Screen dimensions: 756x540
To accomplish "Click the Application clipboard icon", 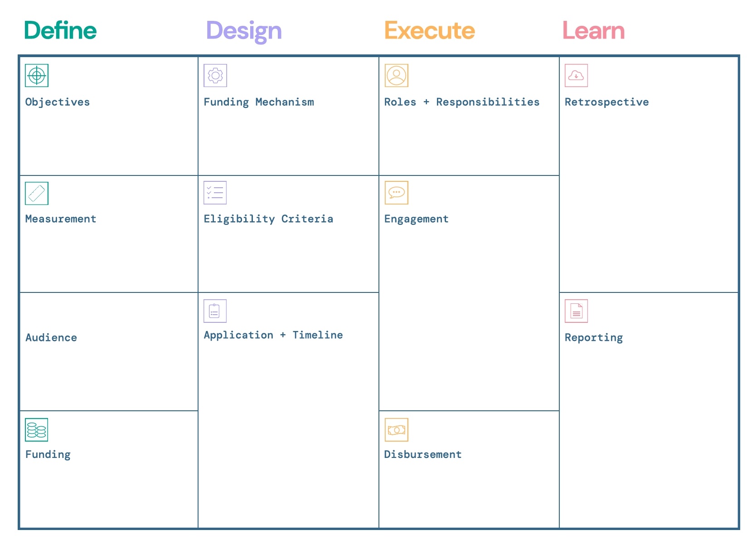I will 215,311.
